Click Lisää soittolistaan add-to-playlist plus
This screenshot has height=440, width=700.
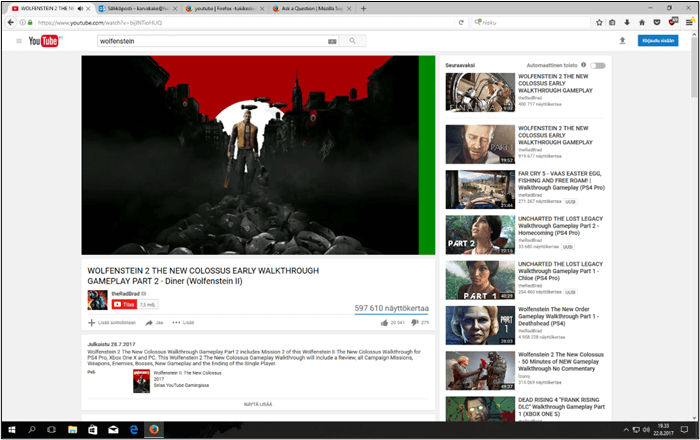point(112,323)
